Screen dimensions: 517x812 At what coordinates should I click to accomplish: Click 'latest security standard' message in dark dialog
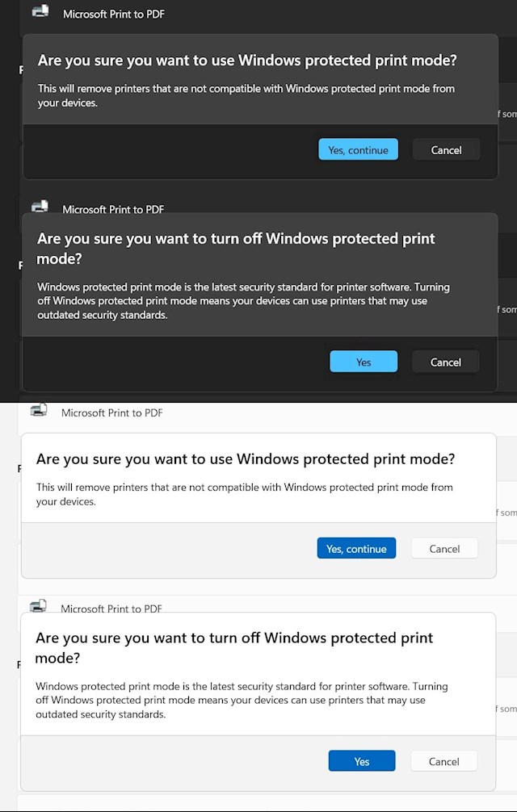click(243, 301)
